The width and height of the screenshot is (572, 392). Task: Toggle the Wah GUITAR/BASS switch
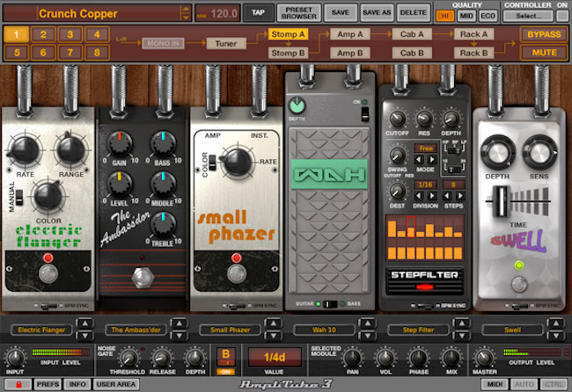(330, 304)
